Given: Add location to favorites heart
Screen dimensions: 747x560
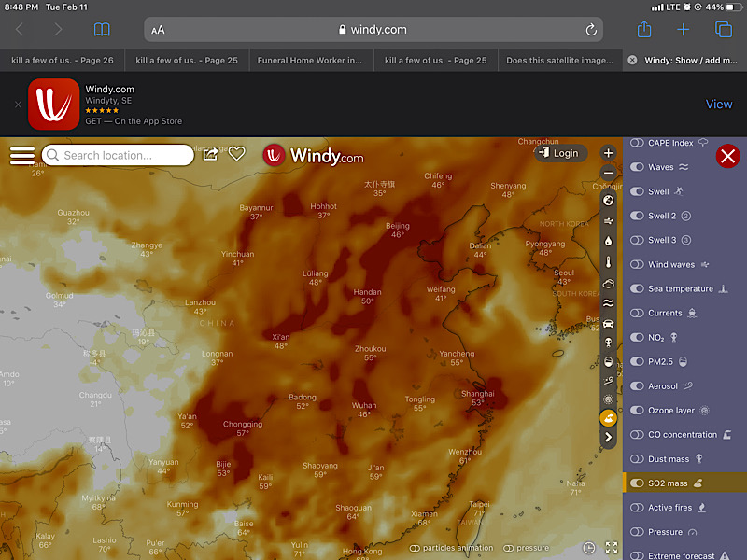Looking at the screenshot, I should pyautogui.click(x=237, y=154).
